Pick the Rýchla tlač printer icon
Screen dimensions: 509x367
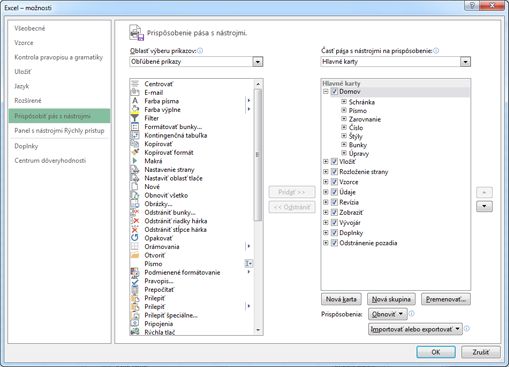135,332
